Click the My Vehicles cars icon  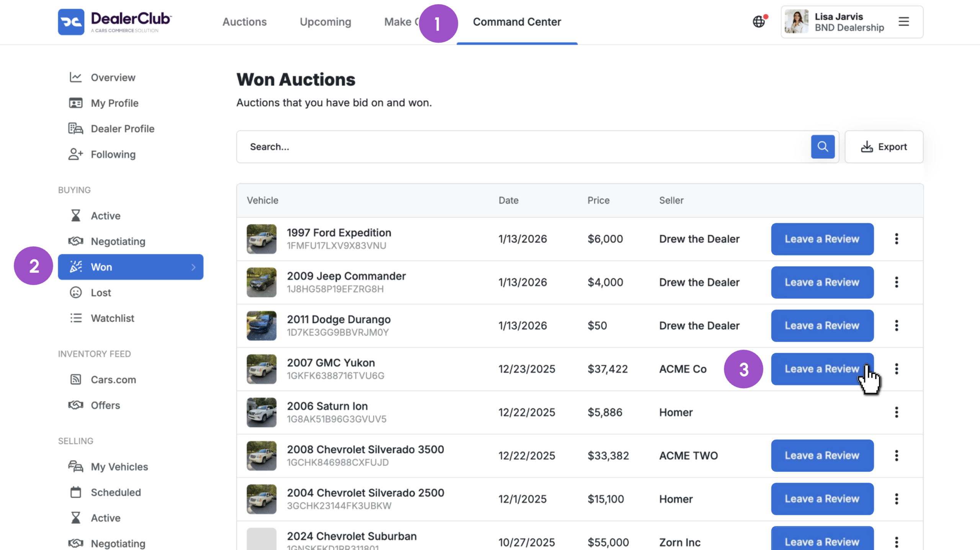point(76,467)
